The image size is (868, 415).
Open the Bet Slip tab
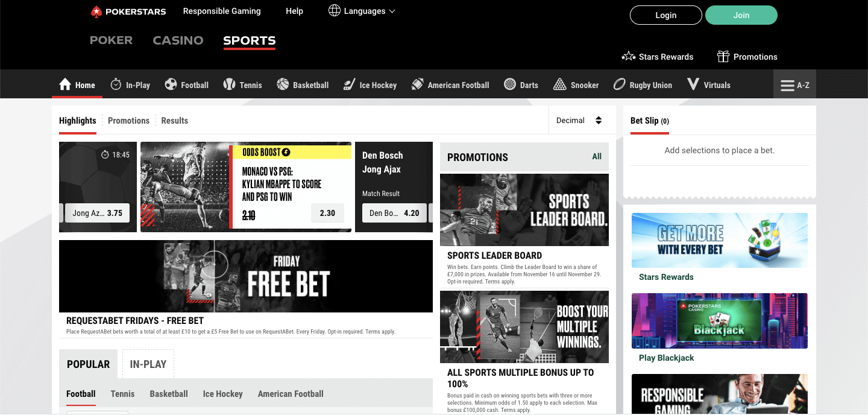[650, 121]
